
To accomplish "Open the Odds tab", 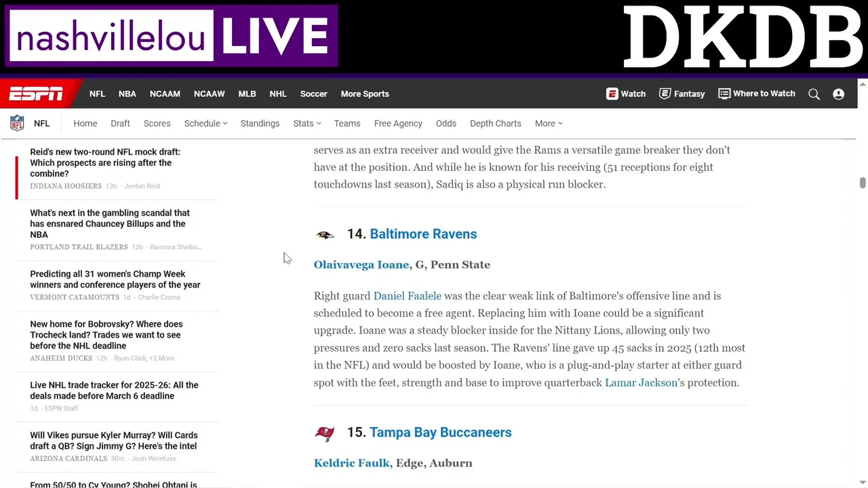I will coord(446,123).
